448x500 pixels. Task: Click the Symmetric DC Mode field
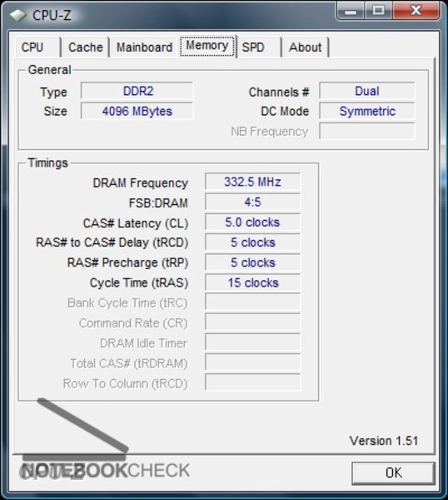pyautogui.click(x=367, y=111)
